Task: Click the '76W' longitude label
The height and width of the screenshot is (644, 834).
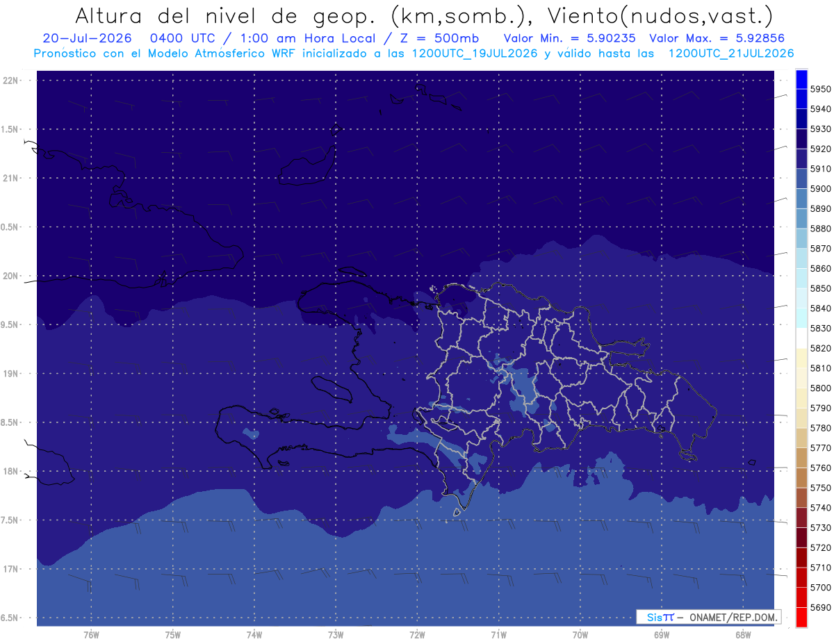Action: tap(90, 634)
